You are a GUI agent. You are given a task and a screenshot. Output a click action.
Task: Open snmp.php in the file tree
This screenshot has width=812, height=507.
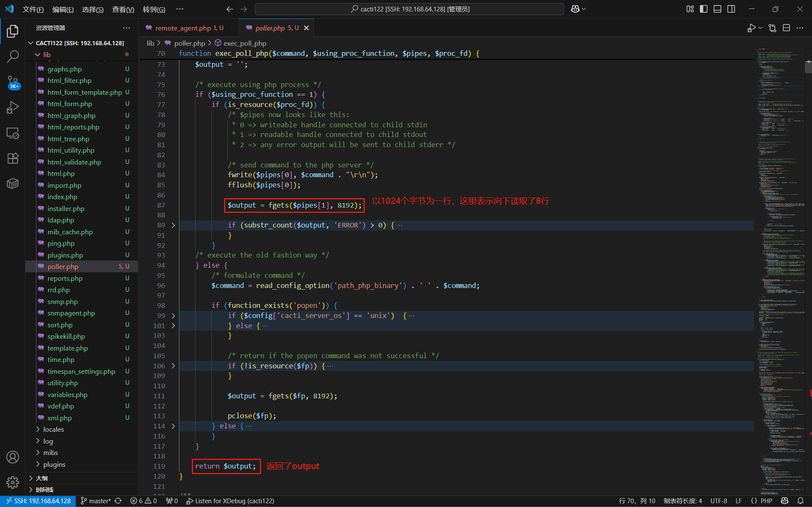pyautogui.click(x=82, y=301)
